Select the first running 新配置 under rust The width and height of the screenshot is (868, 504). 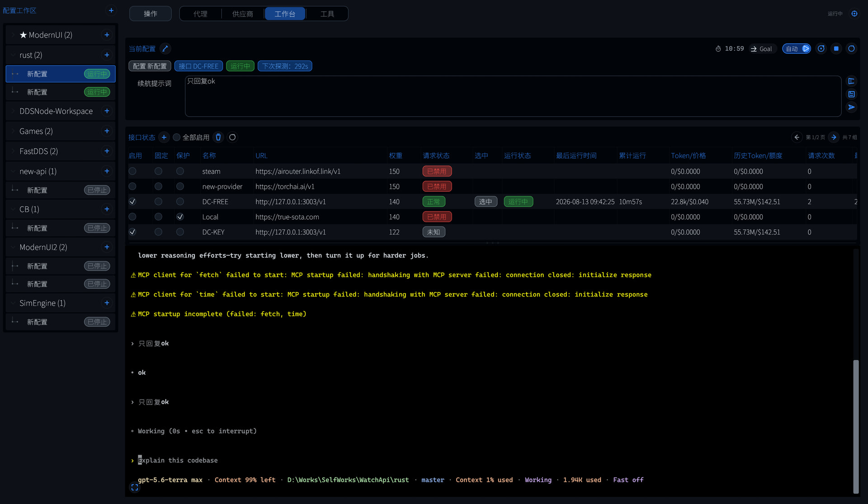pyautogui.click(x=61, y=74)
